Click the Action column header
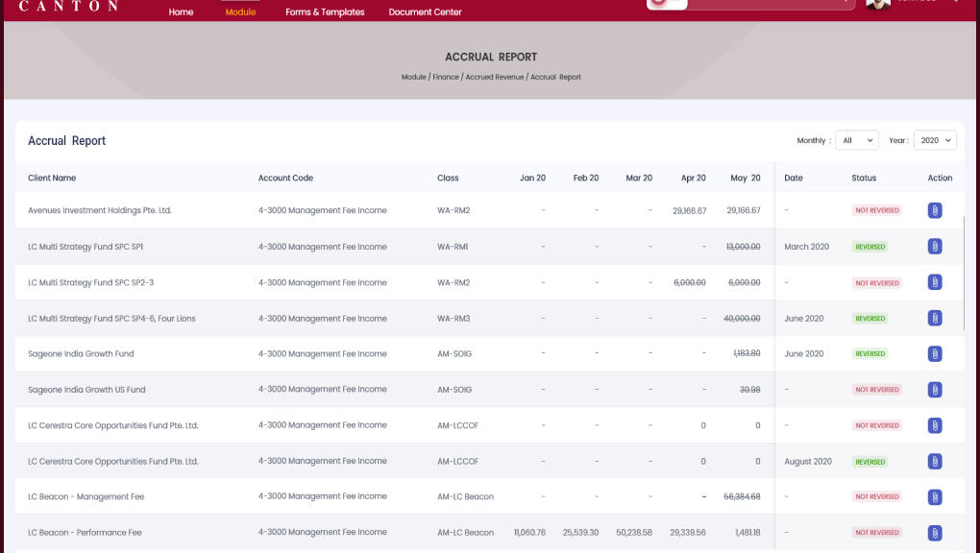 [x=940, y=178]
